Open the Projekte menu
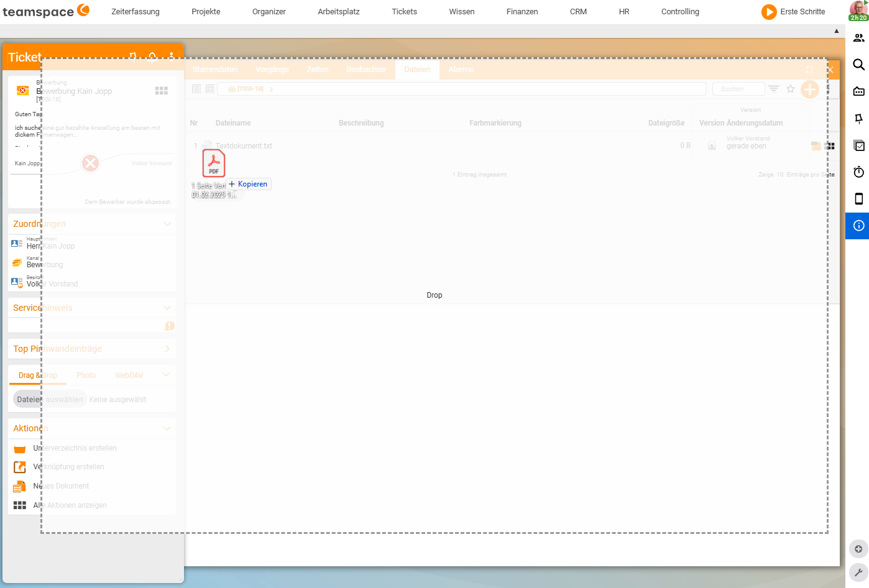 [206, 11]
